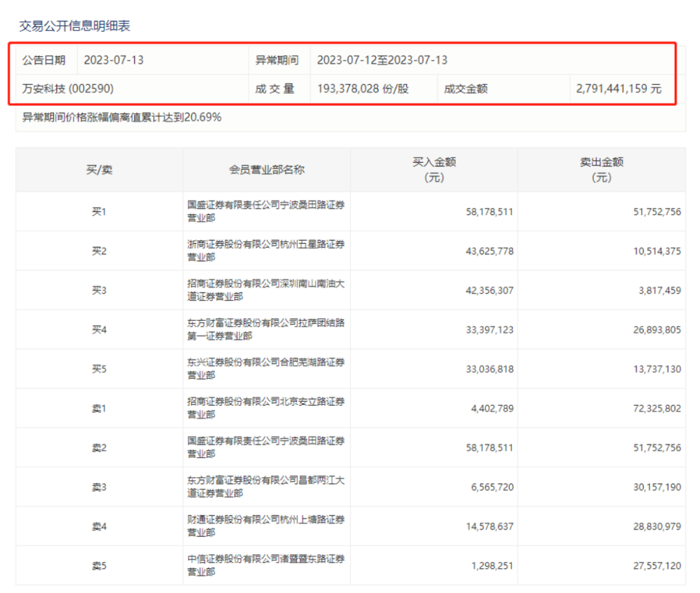This screenshot has width=700, height=593.
Task: Sort by the 卖出金额 column header
Action: tap(601, 170)
